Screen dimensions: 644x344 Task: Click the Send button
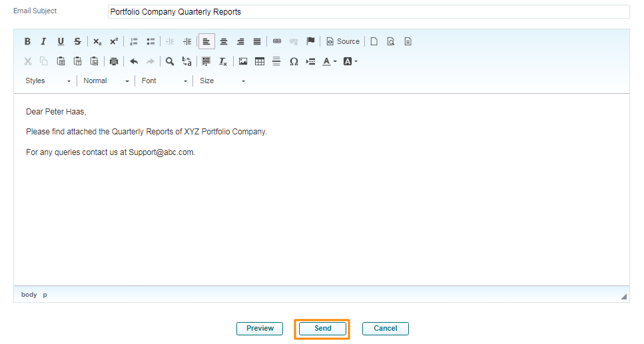(x=322, y=328)
